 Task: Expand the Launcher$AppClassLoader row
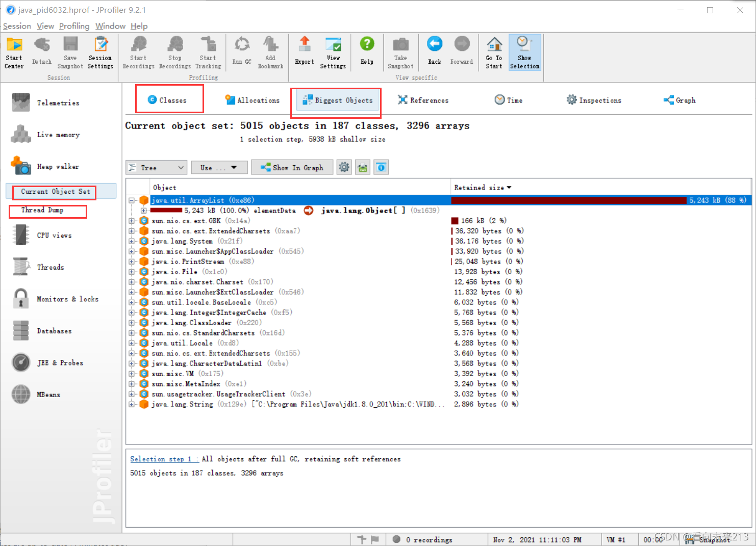coord(132,251)
